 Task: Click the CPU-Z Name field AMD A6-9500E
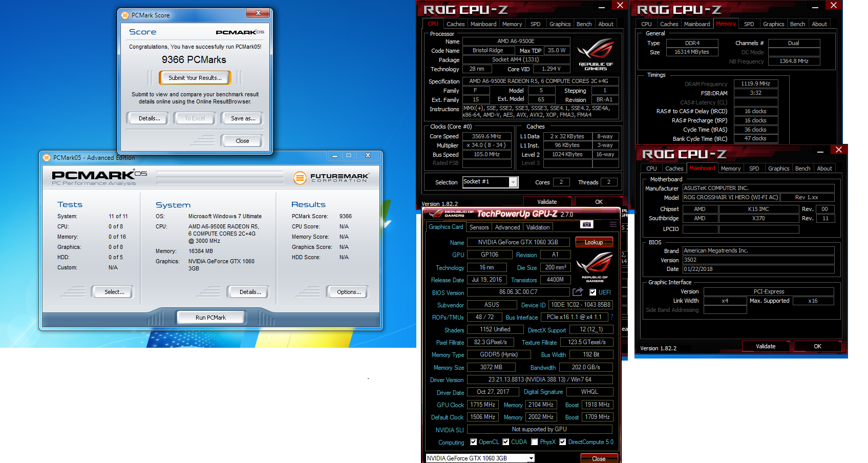tap(516, 41)
